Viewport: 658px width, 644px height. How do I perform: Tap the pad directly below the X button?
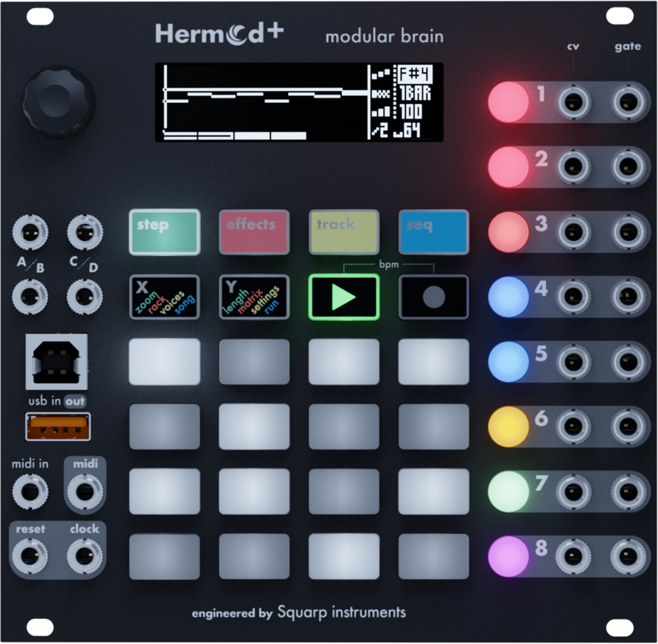(x=164, y=362)
